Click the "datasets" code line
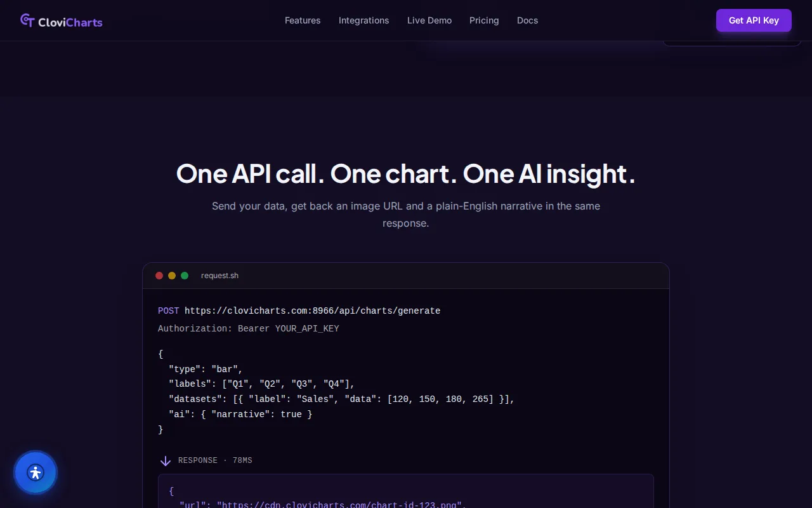The image size is (812, 508). click(341, 399)
